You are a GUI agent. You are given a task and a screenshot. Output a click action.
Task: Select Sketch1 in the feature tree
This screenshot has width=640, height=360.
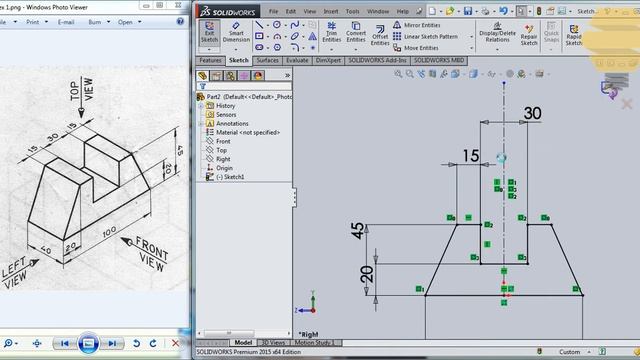click(229, 177)
